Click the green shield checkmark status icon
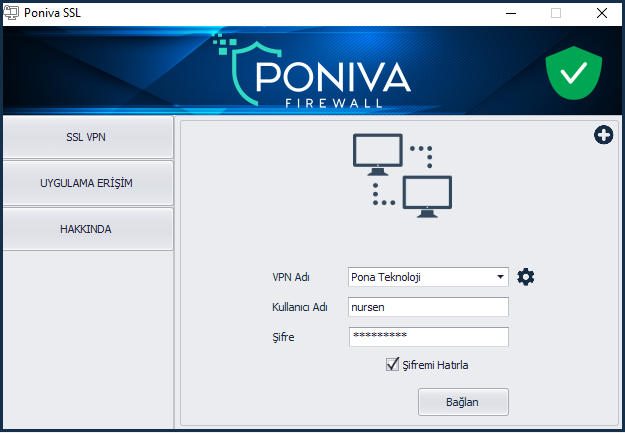 pyautogui.click(x=574, y=73)
